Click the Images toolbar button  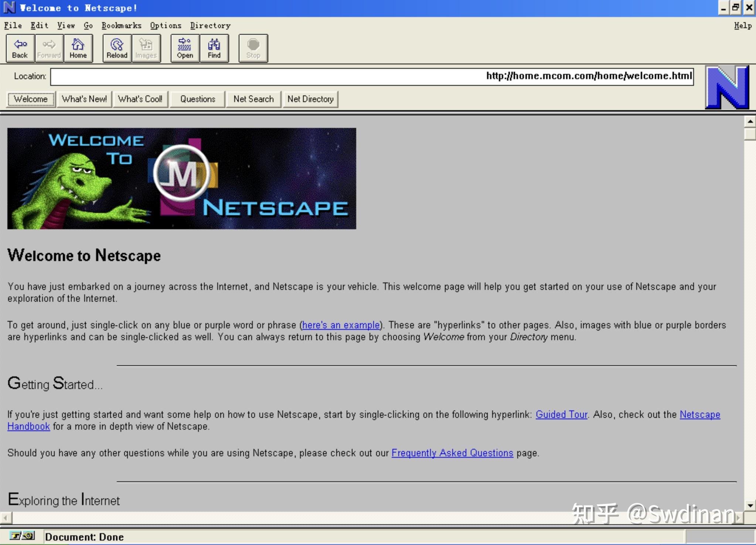coord(146,48)
